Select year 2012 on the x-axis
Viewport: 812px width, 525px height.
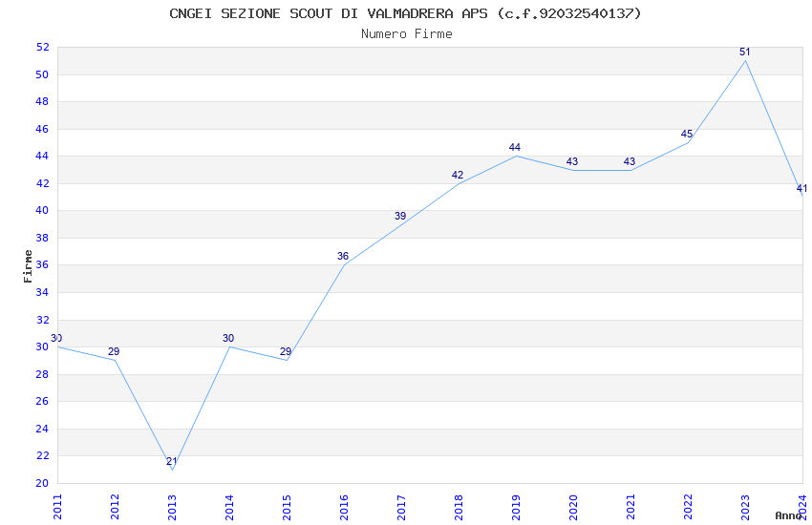[115, 507]
